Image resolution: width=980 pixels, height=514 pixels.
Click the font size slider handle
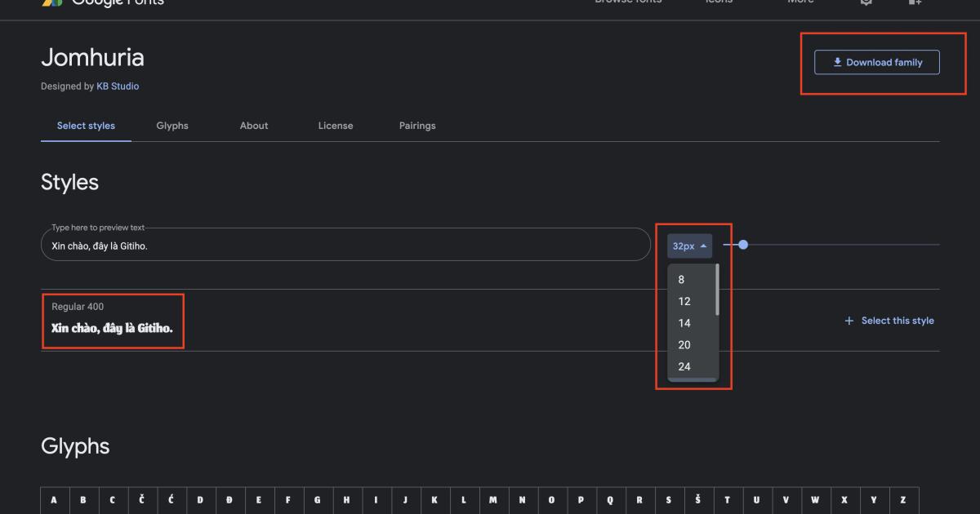tap(742, 245)
